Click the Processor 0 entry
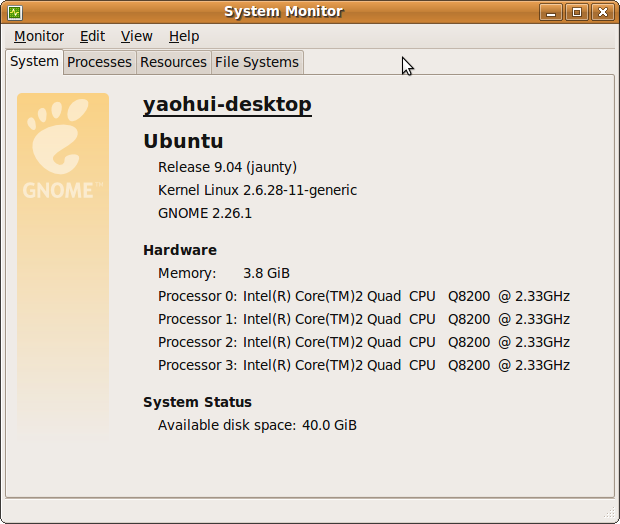Screen dimensions: 620x524 point(364,296)
